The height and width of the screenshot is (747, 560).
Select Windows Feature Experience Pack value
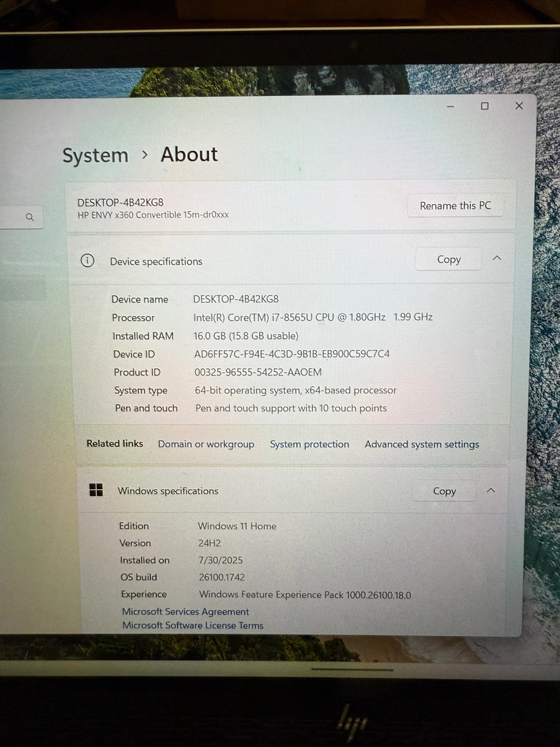point(305,594)
